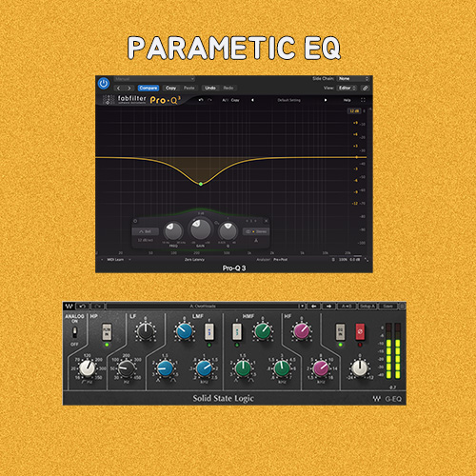Load previous Waves preset with left arrow
Screen dimensions: 476x476
coord(314,307)
